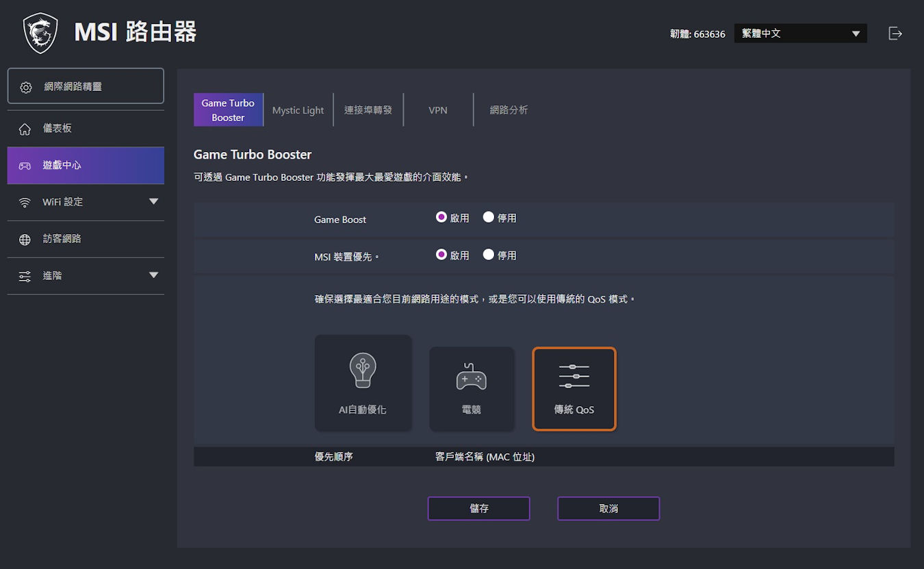Open 儀表板 via the home icon
Viewport: 924px width, 569px height.
25,129
